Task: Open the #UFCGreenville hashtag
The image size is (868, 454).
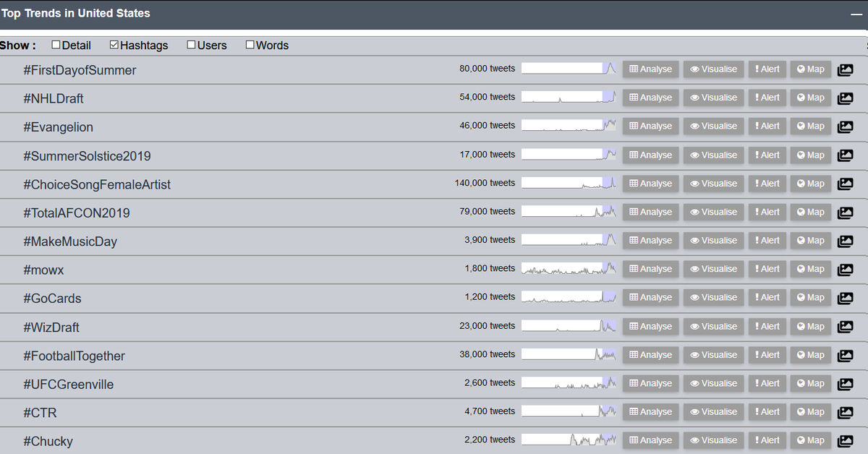Action: click(x=69, y=385)
